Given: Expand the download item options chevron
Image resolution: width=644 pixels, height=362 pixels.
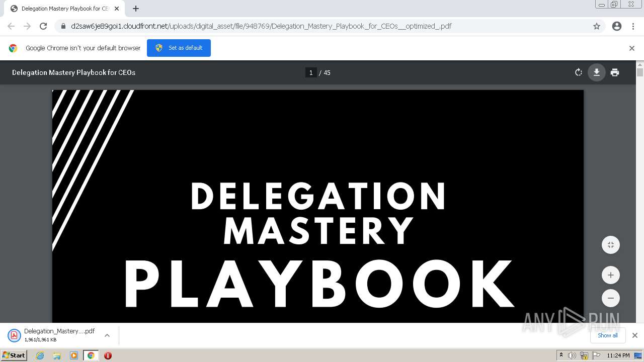Looking at the screenshot, I should [107, 335].
